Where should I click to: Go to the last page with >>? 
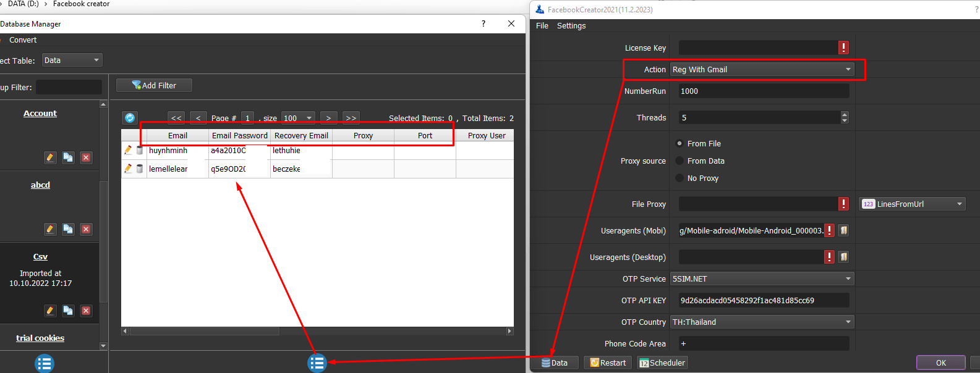[351, 118]
